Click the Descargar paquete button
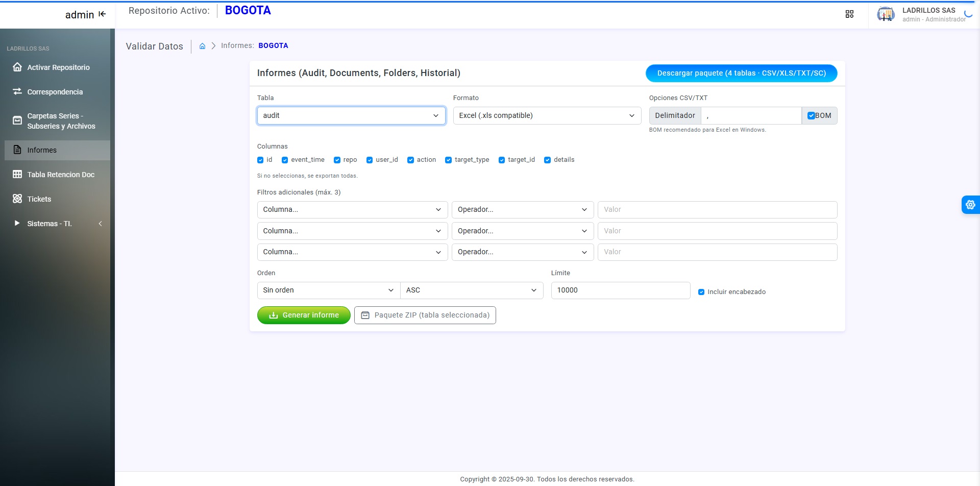This screenshot has height=486, width=980. click(x=741, y=74)
